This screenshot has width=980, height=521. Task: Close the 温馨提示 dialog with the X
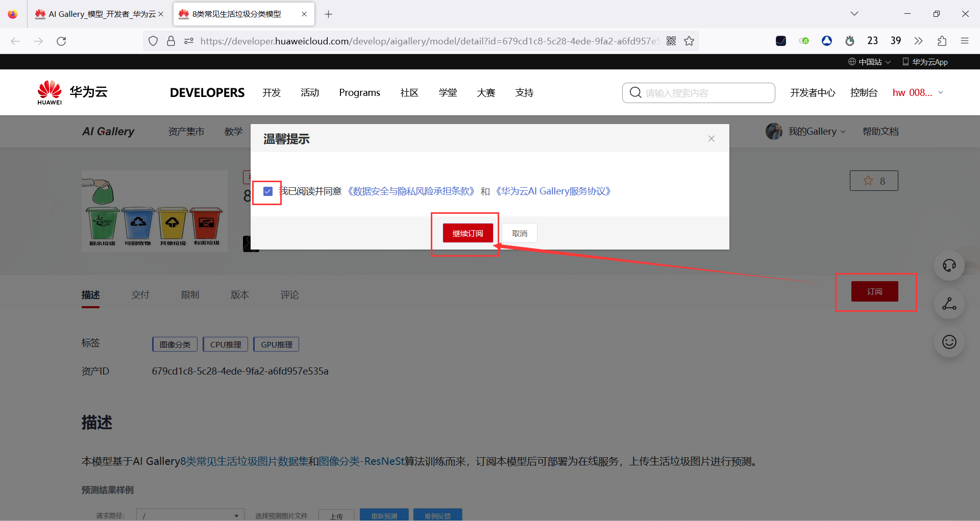point(711,138)
